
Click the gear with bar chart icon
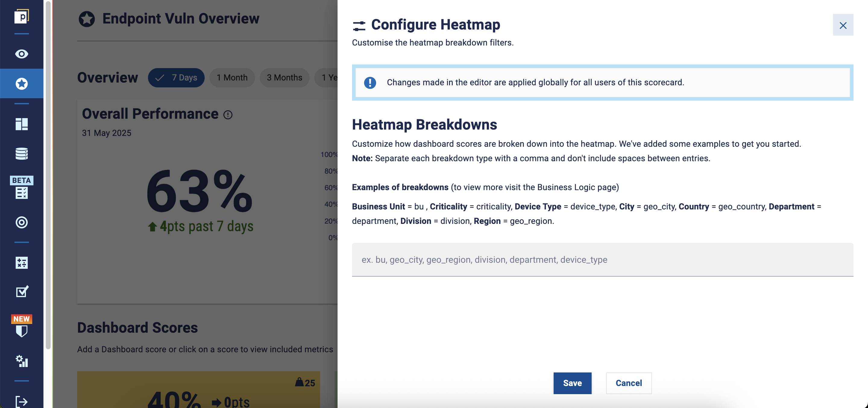pyautogui.click(x=22, y=361)
